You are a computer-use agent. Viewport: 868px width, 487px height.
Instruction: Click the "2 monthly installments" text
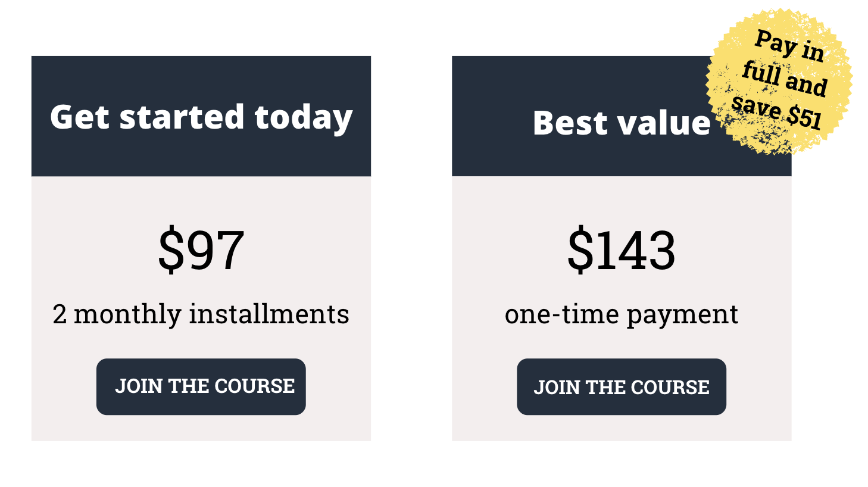(201, 314)
